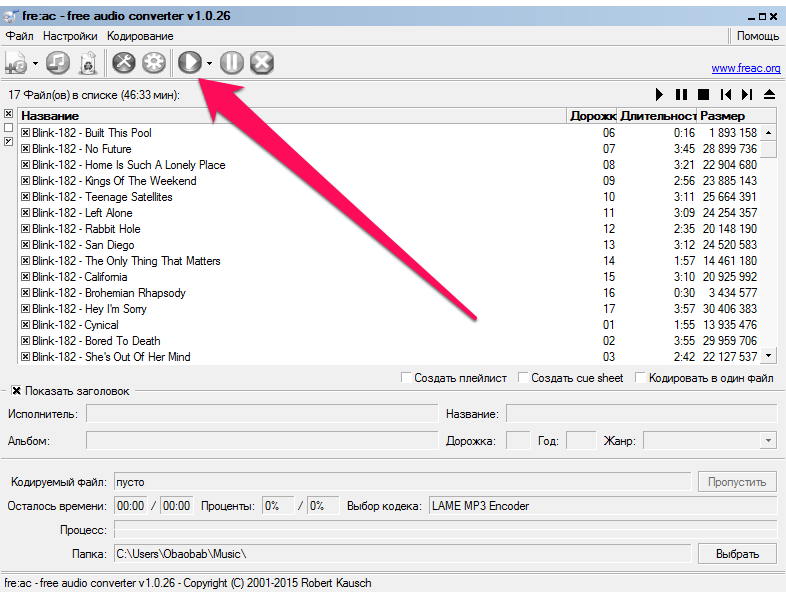
Task: Skip to next track in the mini player
Action: click(747, 94)
